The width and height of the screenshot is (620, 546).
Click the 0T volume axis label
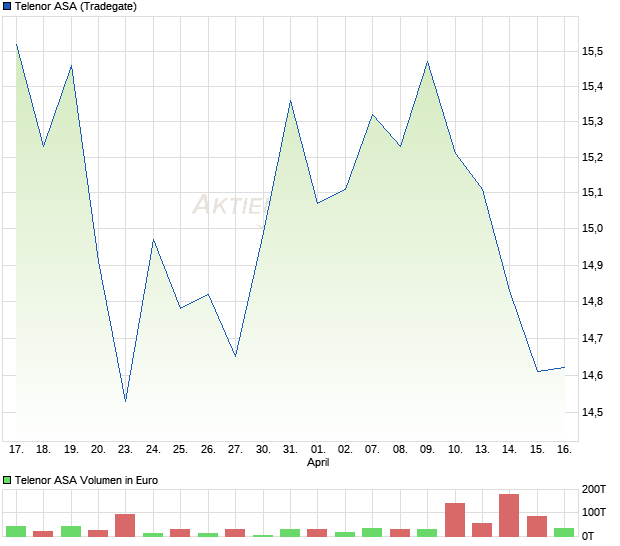pyautogui.click(x=588, y=537)
